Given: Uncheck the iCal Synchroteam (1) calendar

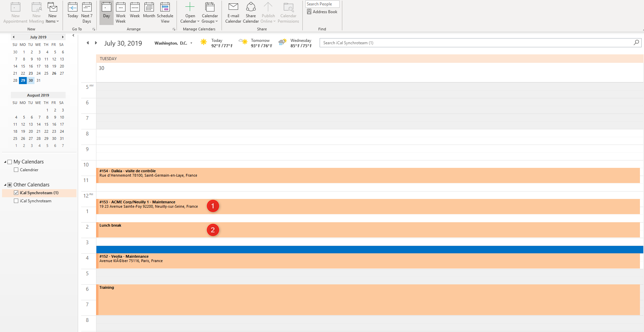Looking at the screenshot, I should tap(16, 193).
